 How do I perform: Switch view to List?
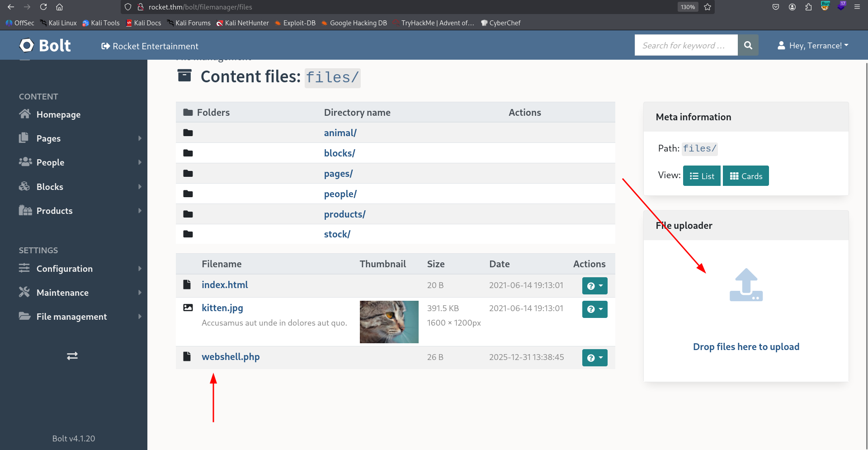pos(702,175)
